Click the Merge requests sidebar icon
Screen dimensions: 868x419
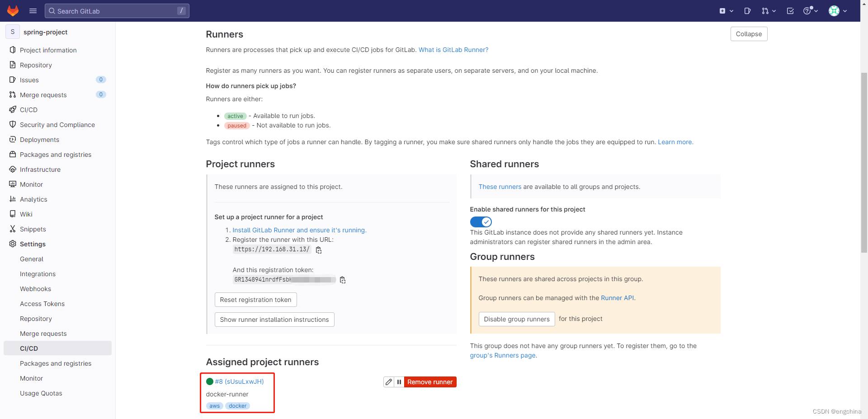point(13,94)
